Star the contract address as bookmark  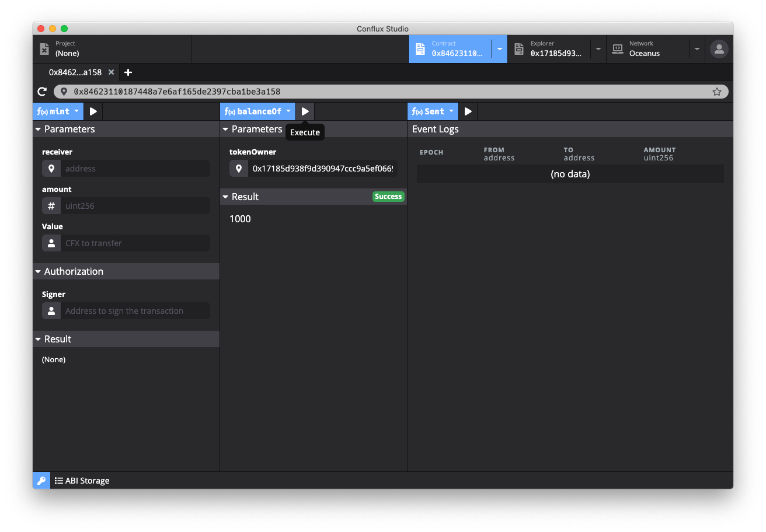point(717,92)
